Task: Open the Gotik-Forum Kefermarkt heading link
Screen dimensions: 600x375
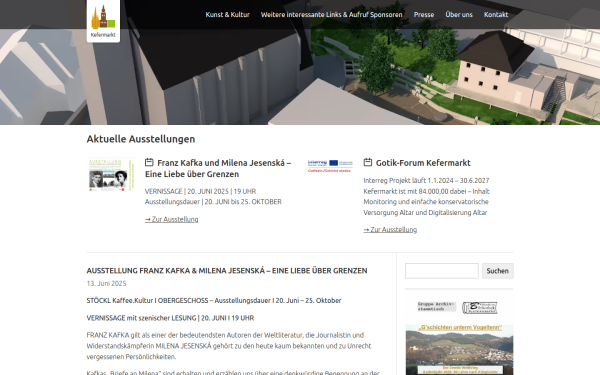Action: [x=423, y=163]
